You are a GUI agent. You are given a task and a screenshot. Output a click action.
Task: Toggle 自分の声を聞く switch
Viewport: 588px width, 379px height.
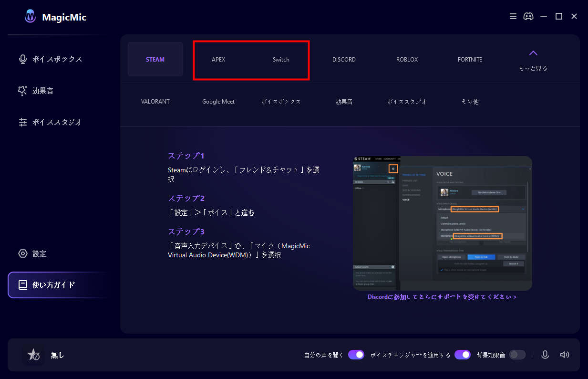356,355
